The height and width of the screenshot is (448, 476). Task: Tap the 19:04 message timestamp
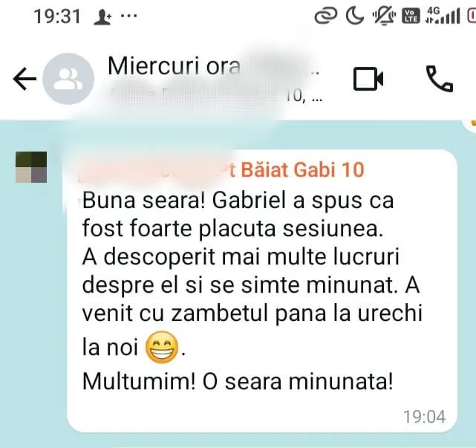click(425, 417)
